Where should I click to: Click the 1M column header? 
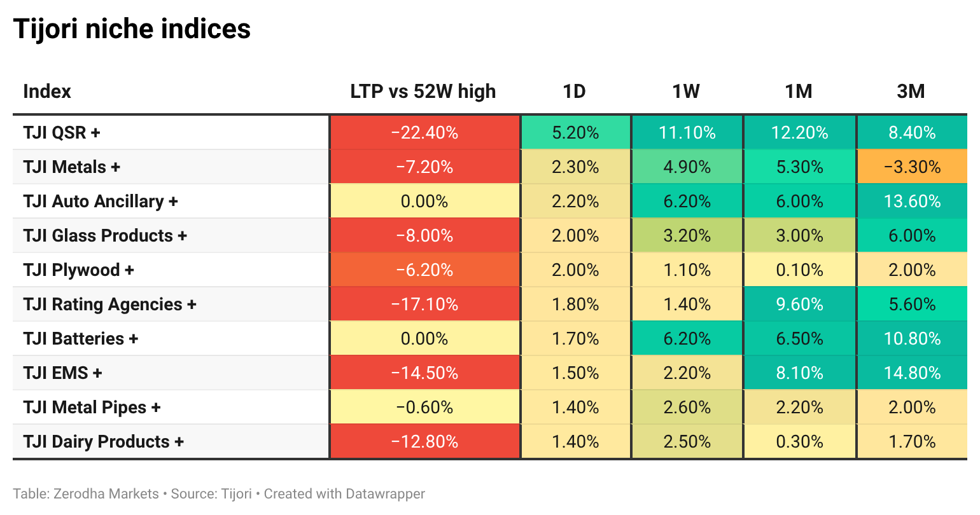pos(799,92)
